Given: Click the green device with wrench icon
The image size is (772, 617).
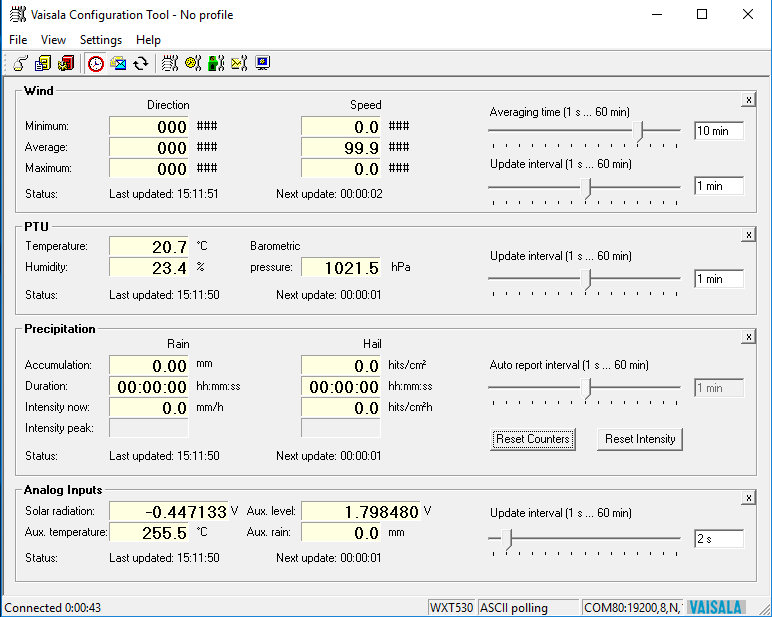Looking at the screenshot, I should pos(216,63).
